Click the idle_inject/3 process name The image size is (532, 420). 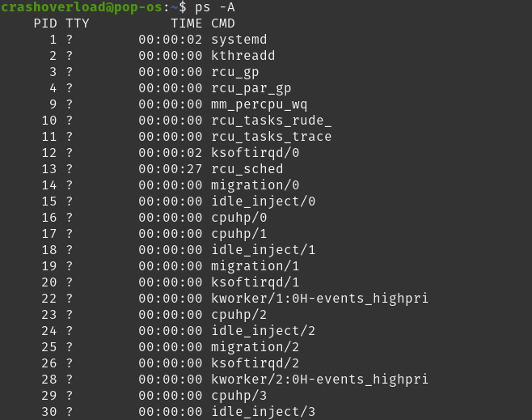(263, 412)
